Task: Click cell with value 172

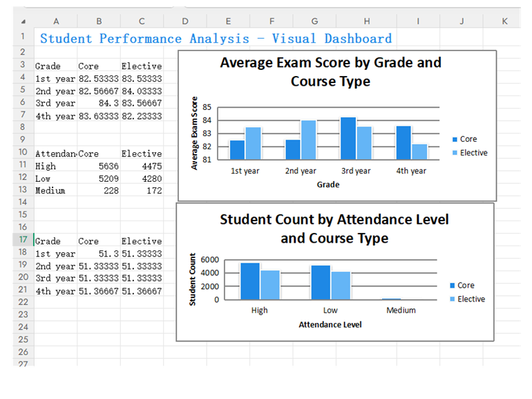Action: 142,190
